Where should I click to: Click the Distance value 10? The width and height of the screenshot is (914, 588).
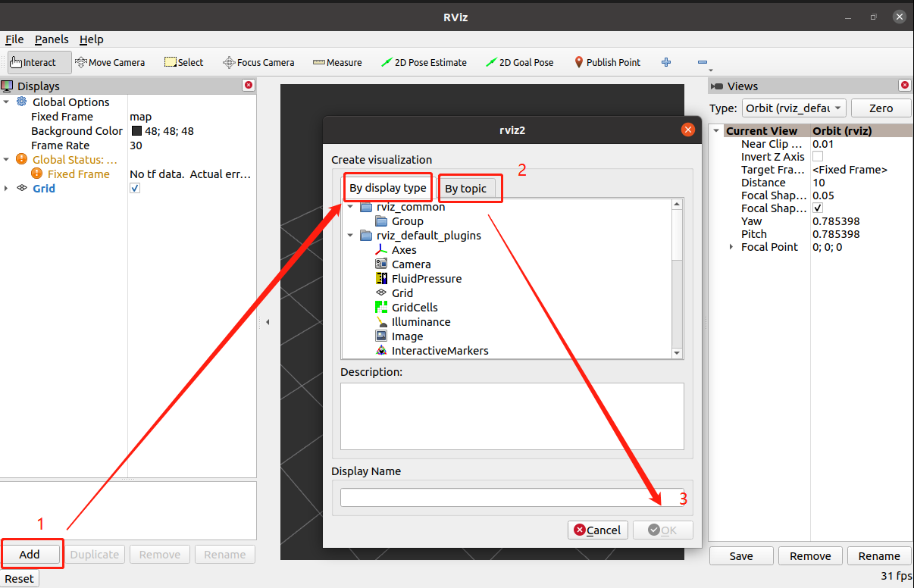click(819, 183)
